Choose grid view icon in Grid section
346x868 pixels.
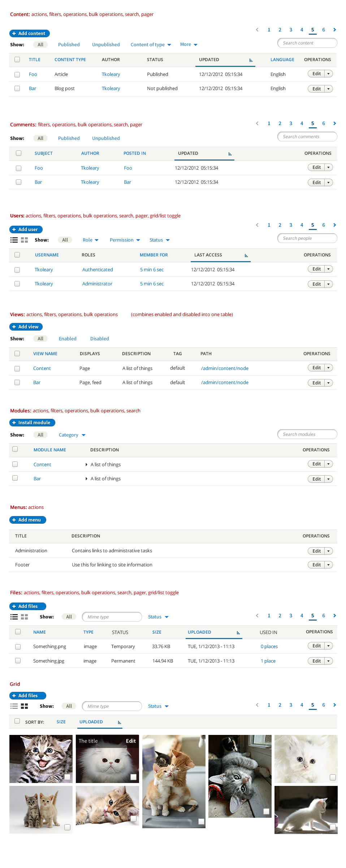pyautogui.click(x=25, y=706)
